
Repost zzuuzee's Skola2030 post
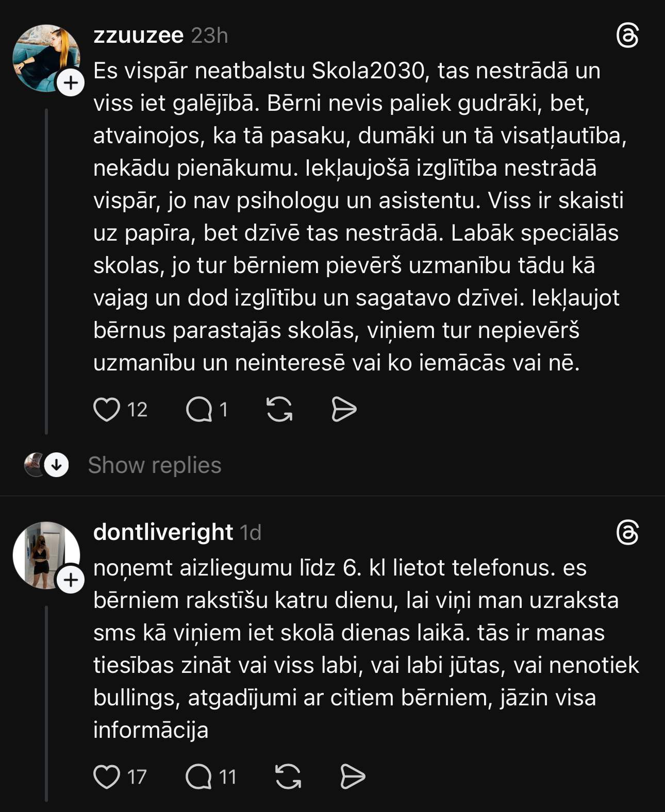click(279, 410)
